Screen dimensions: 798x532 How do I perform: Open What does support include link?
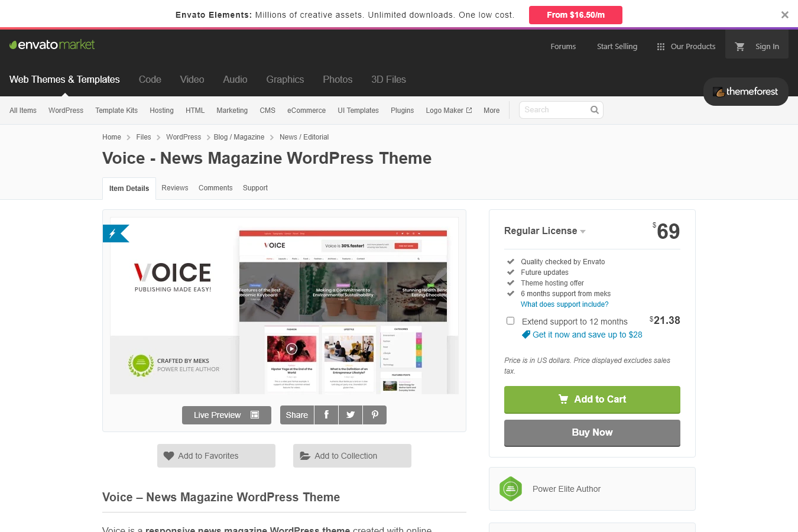pyautogui.click(x=565, y=304)
